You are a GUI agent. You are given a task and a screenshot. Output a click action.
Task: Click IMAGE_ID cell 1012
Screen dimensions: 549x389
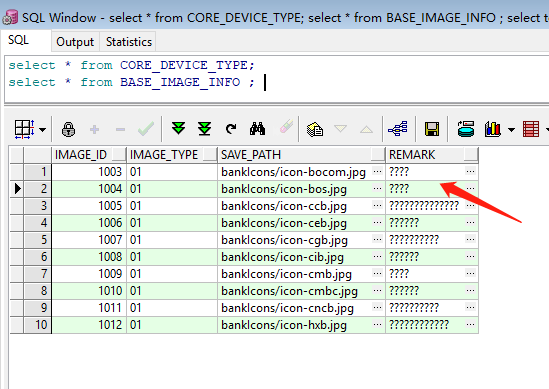[x=89, y=325]
